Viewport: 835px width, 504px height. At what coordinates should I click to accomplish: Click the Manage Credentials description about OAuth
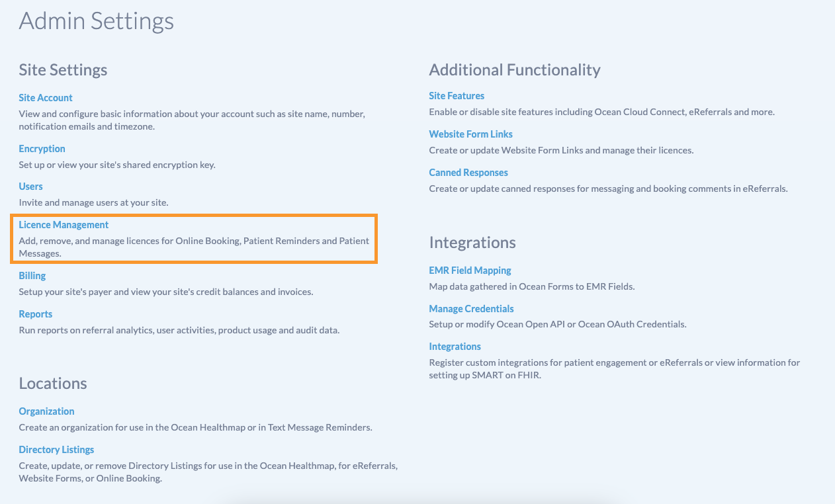558,325
